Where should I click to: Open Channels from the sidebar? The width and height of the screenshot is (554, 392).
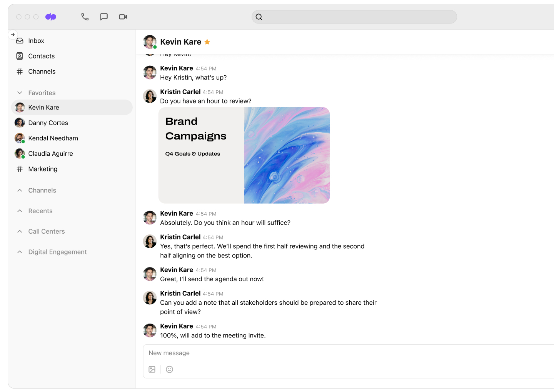tap(42, 71)
